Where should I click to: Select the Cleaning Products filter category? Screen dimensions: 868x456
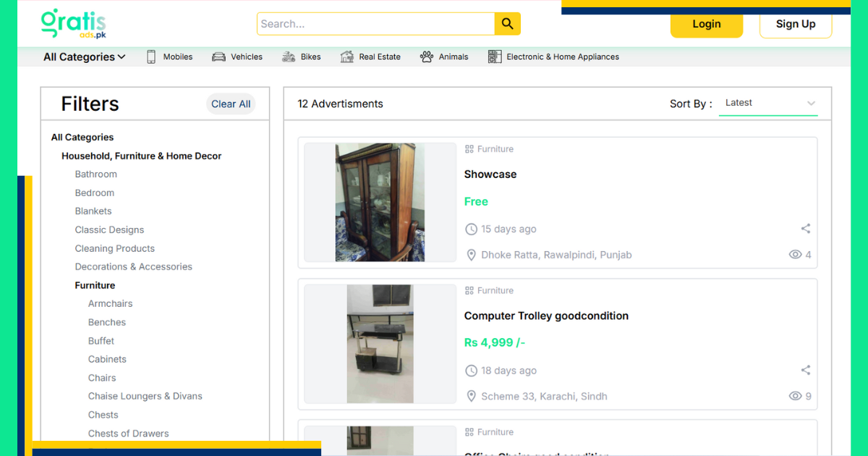pos(115,248)
